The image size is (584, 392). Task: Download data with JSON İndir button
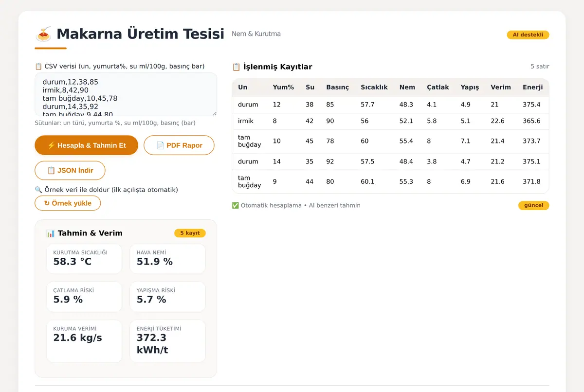pyautogui.click(x=70, y=171)
